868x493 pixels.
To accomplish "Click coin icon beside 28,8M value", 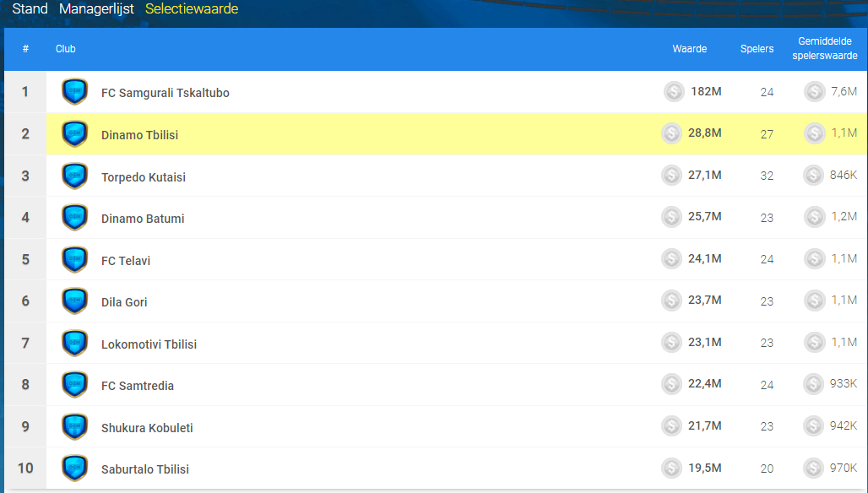I will click(x=671, y=133).
